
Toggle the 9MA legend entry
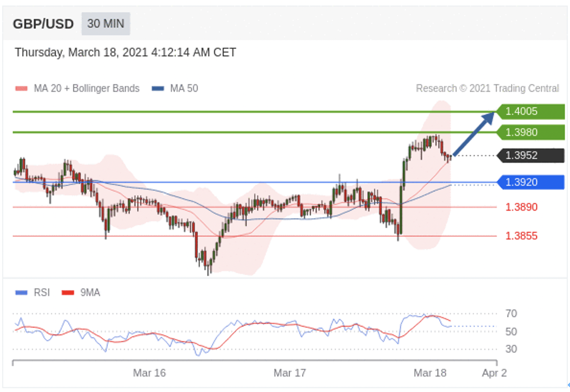81,293
